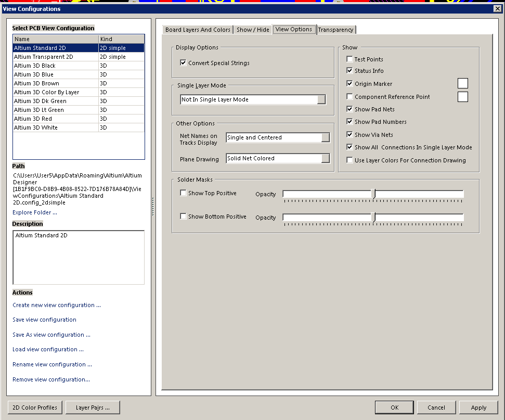Select Altium 3D Brown configuration

(x=79, y=83)
